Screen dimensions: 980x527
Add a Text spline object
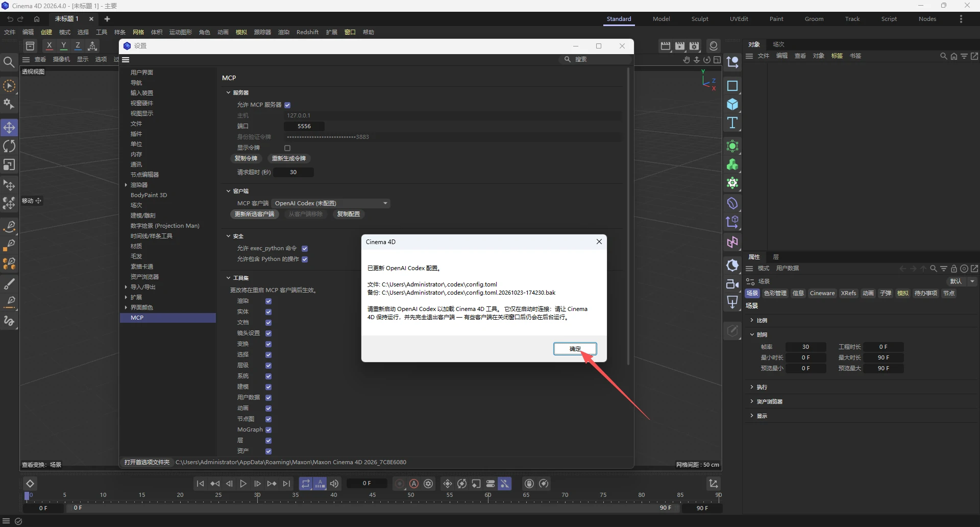[732, 123]
